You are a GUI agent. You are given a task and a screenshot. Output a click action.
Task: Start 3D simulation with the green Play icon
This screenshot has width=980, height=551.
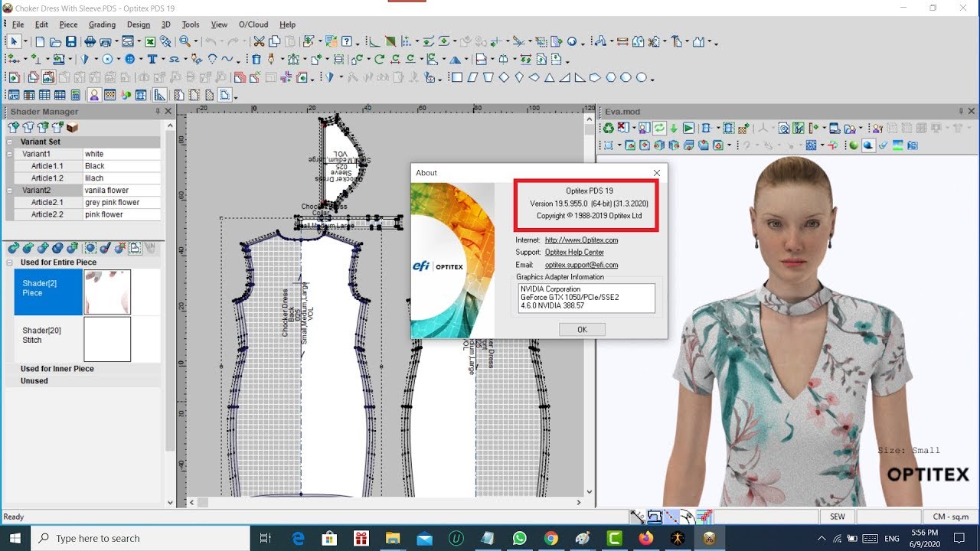pos(688,128)
